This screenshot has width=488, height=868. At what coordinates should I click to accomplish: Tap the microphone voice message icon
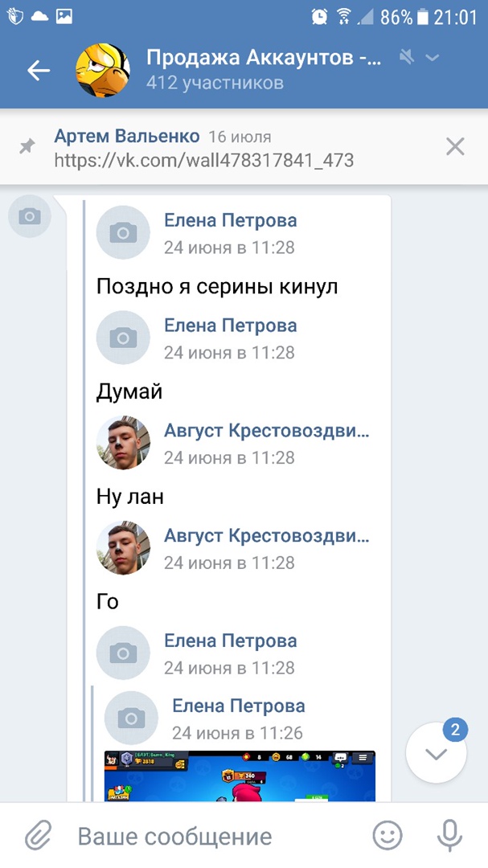point(449,836)
